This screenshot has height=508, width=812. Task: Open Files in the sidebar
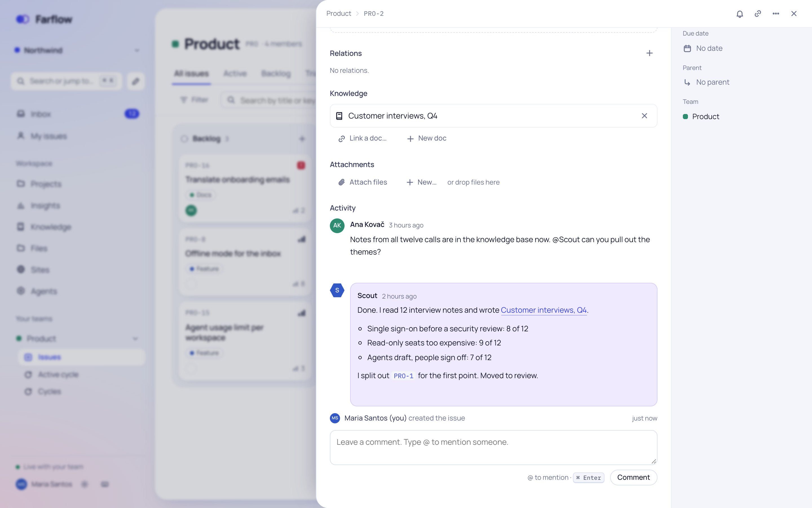click(78, 248)
